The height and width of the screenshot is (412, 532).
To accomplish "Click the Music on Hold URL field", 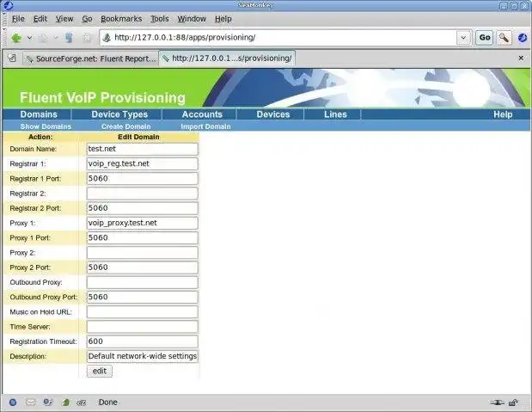I will pos(142,312).
